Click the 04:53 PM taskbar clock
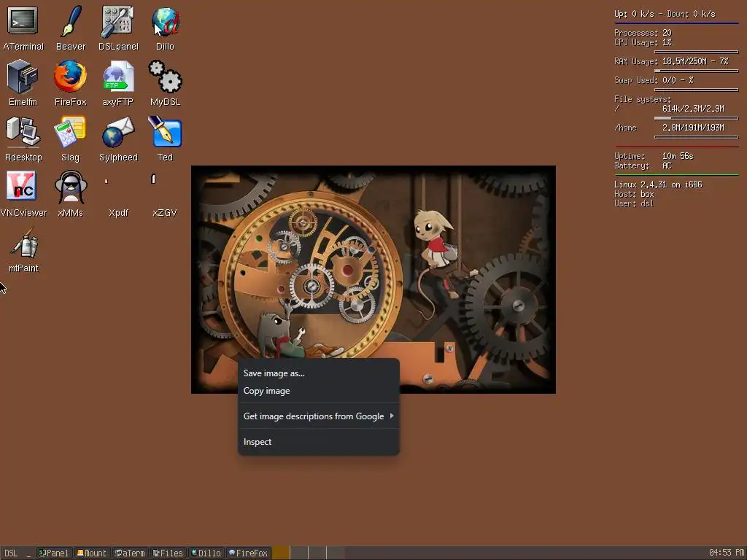The height and width of the screenshot is (560, 747). [x=726, y=553]
